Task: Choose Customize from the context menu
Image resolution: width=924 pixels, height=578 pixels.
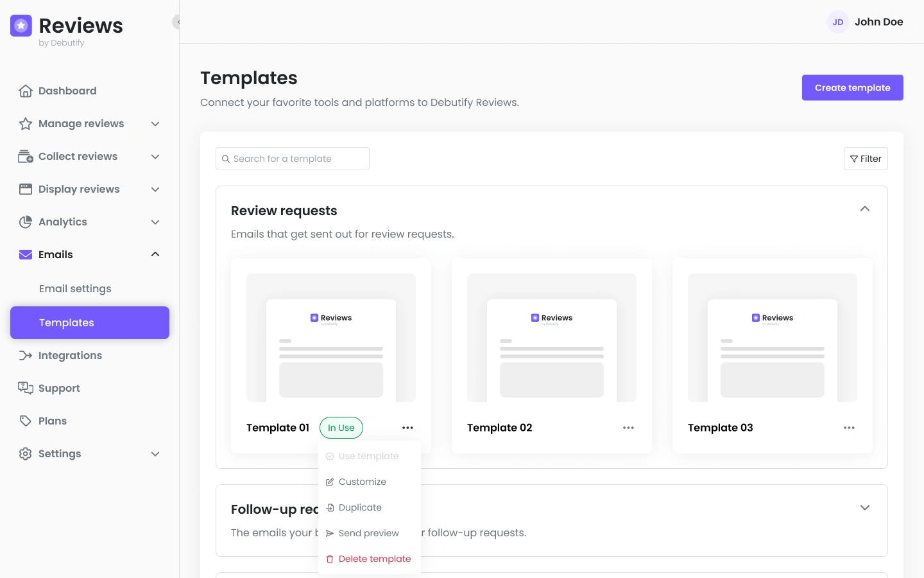Action: [x=370, y=482]
